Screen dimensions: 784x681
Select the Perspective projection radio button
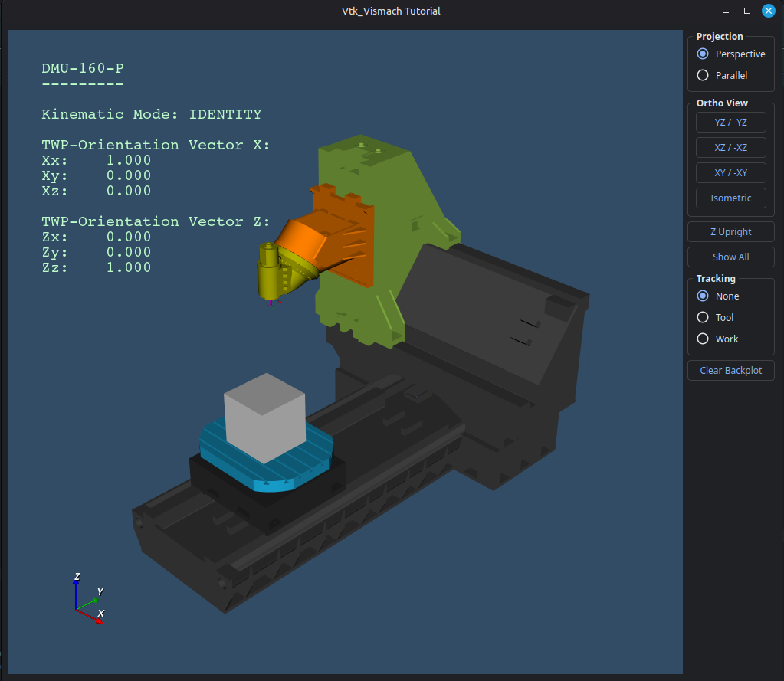pyautogui.click(x=703, y=54)
